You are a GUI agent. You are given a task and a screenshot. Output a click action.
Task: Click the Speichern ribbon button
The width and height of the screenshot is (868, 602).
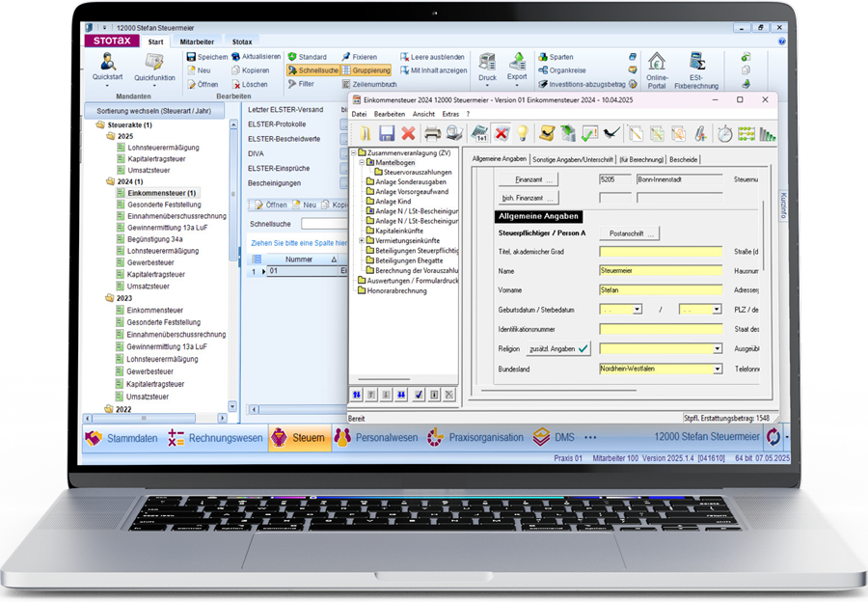coord(207,57)
